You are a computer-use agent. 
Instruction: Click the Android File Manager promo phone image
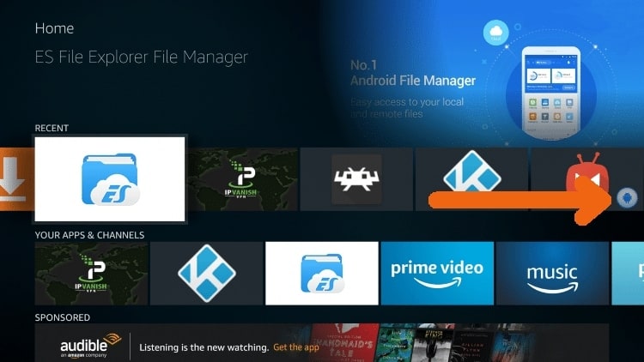point(550,94)
